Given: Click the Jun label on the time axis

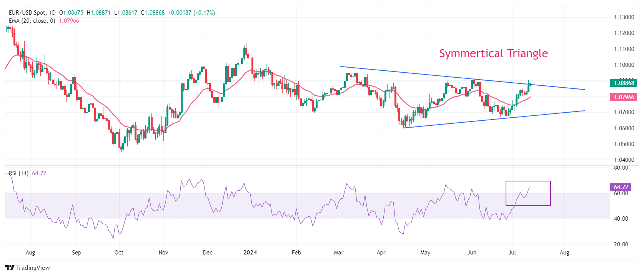Looking at the screenshot, I should [x=471, y=253].
